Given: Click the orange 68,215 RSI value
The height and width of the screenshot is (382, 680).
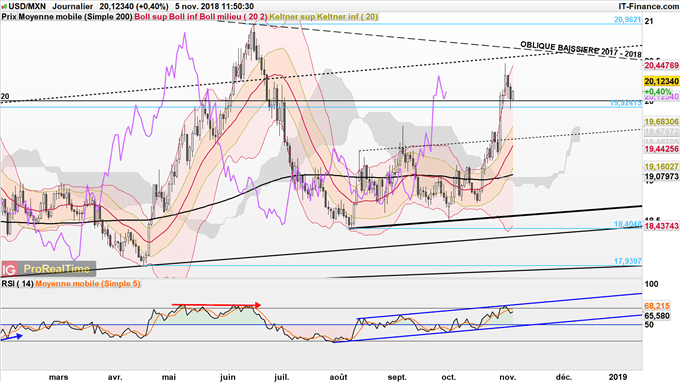Looking at the screenshot, I should (x=657, y=306).
